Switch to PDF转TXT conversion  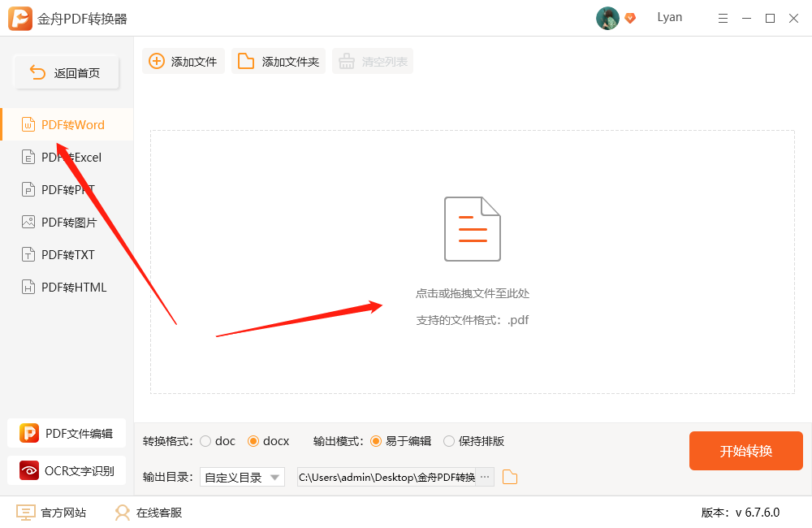(67, 255)
